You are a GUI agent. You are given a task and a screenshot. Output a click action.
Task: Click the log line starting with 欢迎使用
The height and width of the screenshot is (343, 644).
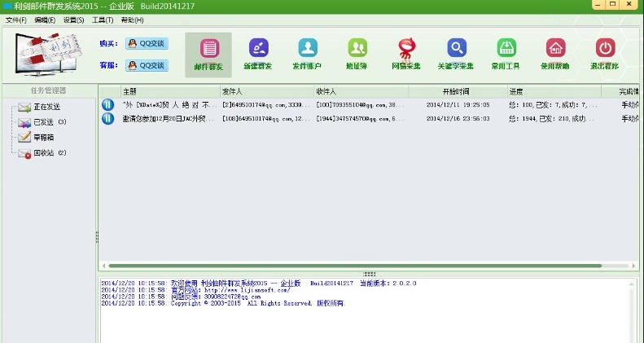259,284
